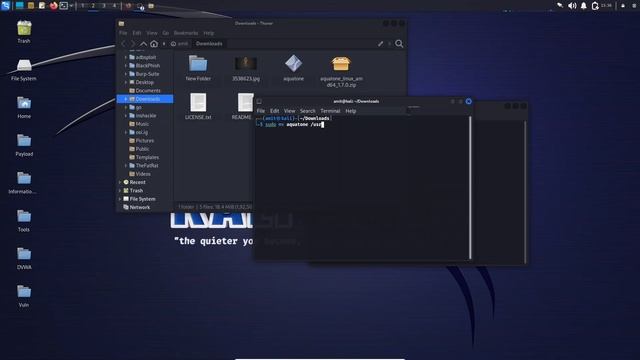The width and height of the screenshot is (640, 360).
Task: Open the Bookmarks menu in Thunar
Action: point(186,33)
